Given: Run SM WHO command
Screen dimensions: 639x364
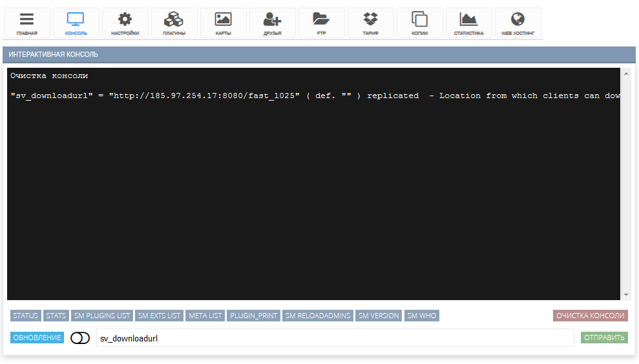Looking at the screenshot, I should coord(422,316).
